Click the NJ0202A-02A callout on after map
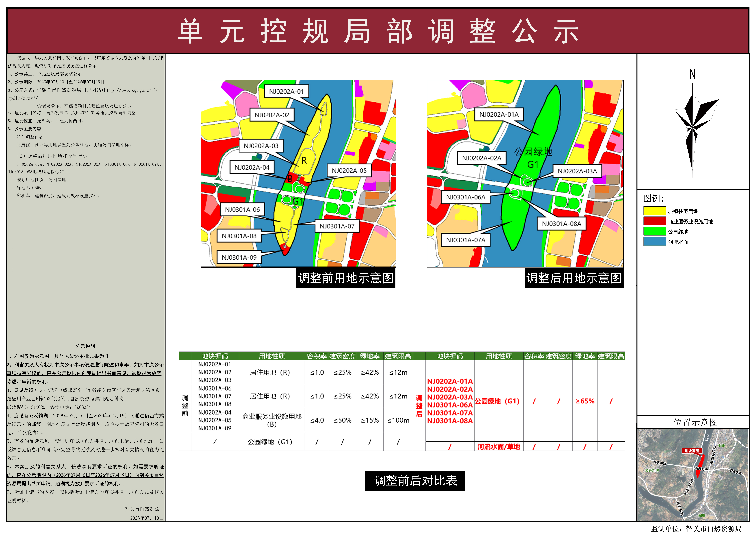The height and width of the screenshot is (535, 756). 482,158
